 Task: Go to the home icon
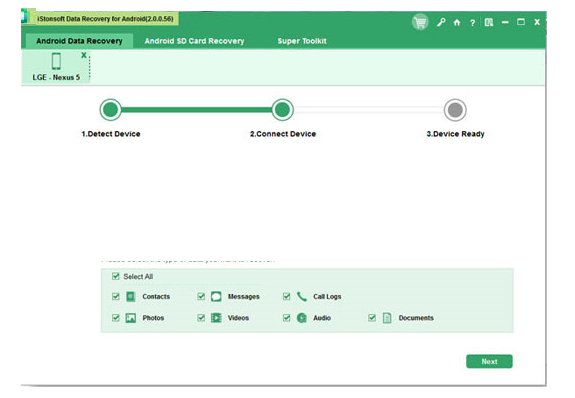click(457, 23)
